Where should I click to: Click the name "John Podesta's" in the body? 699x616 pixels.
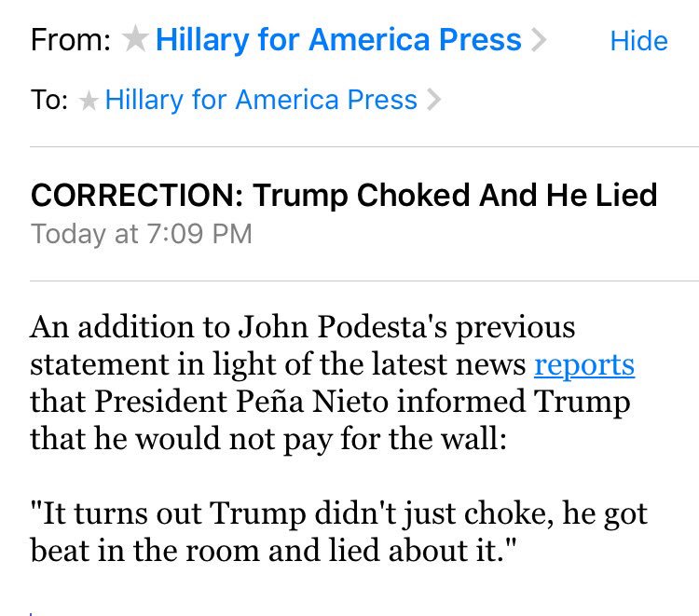tap(342, 327)
